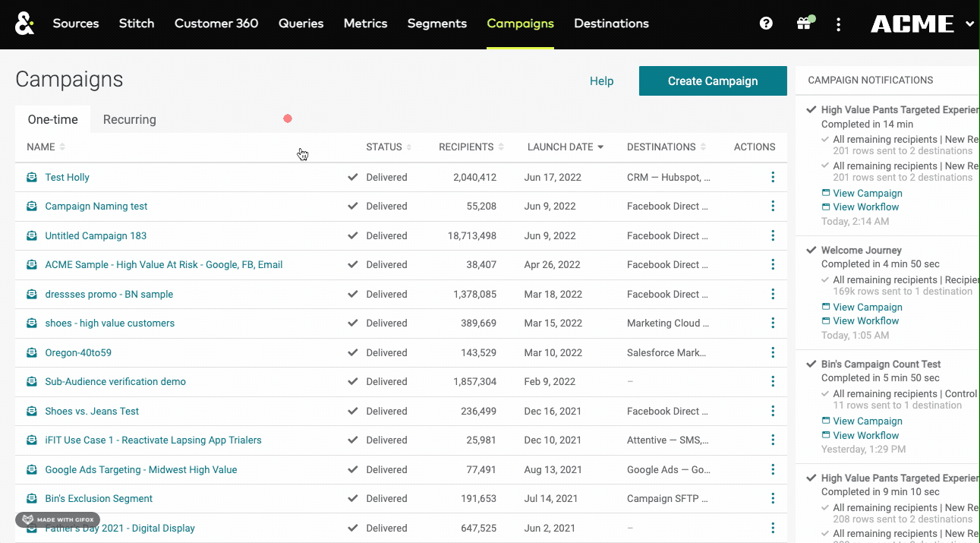980x543 pixels.
Task: Click campaign icon beside Campaign Naming test
Action: 32,206
